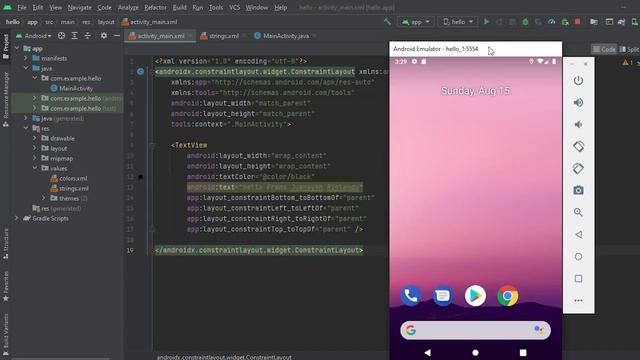Open the VCS menu
The width and height of the screenshot is (640, 360).
(235, 7)
